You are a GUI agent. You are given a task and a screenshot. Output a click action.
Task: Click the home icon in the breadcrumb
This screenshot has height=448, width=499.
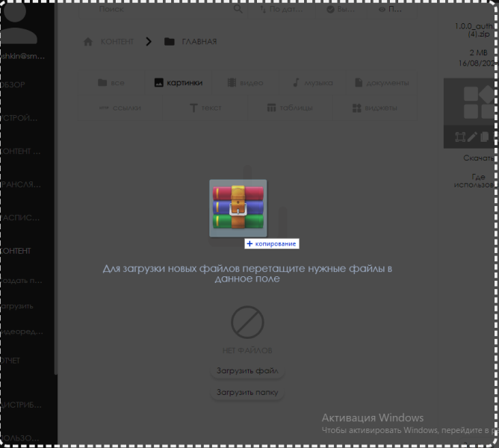pos(89,42)
